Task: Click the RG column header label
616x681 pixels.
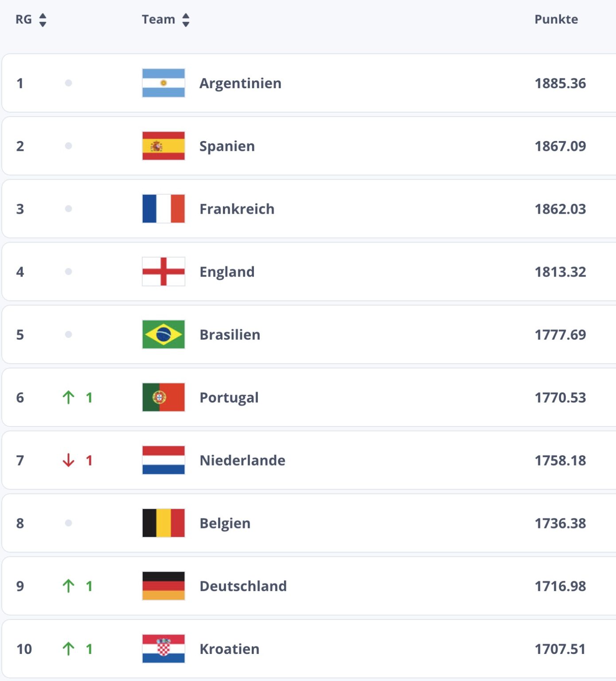Action: [23, 19]
